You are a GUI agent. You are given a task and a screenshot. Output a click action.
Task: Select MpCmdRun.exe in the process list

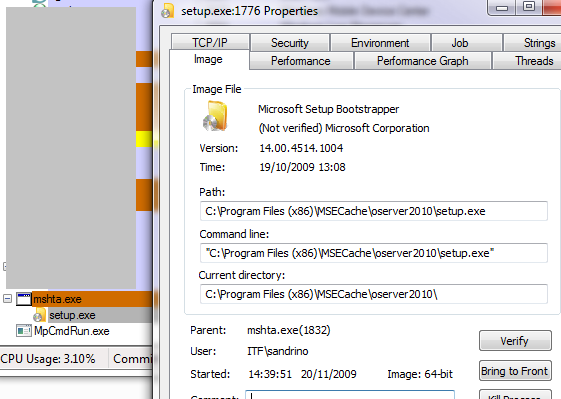pos(72,331)
